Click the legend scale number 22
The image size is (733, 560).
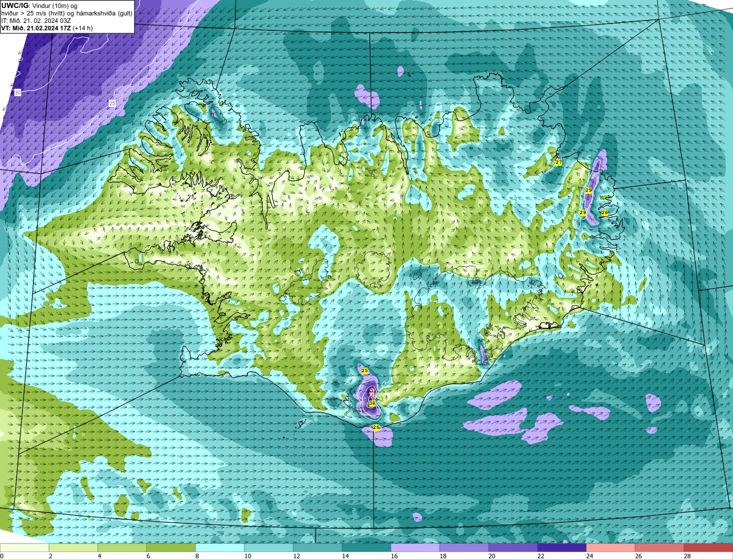pyautogui.click(x=541, y=556)
